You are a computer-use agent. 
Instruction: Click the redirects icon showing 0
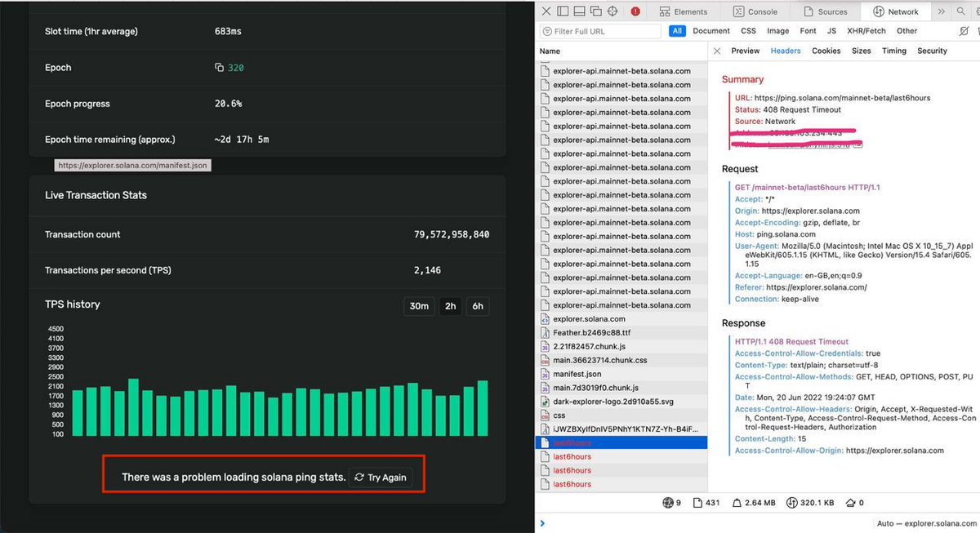click(850, 503)
